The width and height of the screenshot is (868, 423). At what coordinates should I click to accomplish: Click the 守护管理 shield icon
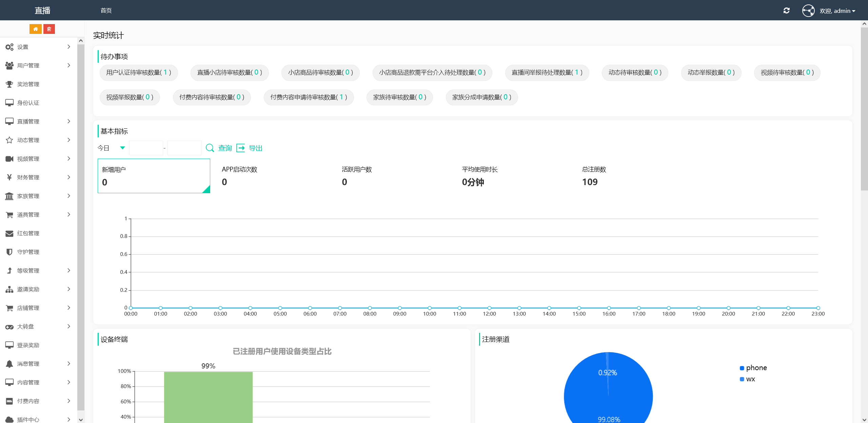pyautogui.click(x=9, y=252)
